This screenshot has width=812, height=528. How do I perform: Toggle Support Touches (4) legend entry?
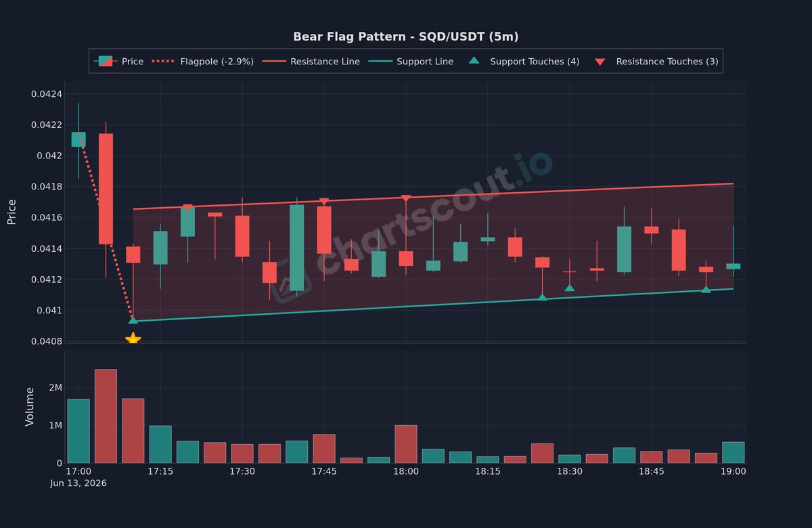point(524,62)
